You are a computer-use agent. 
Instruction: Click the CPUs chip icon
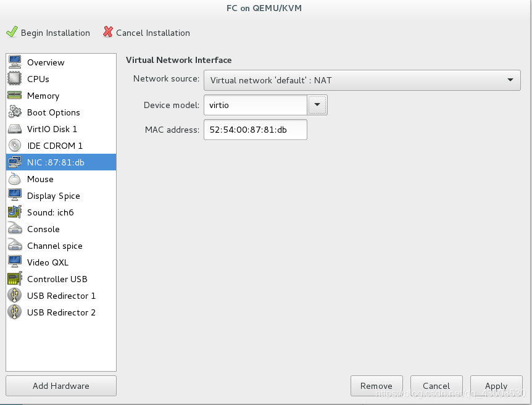click(x=15, y=79)
